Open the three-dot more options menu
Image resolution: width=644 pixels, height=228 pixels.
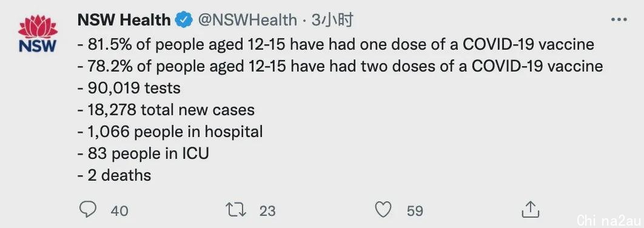[x=619, y=20]
